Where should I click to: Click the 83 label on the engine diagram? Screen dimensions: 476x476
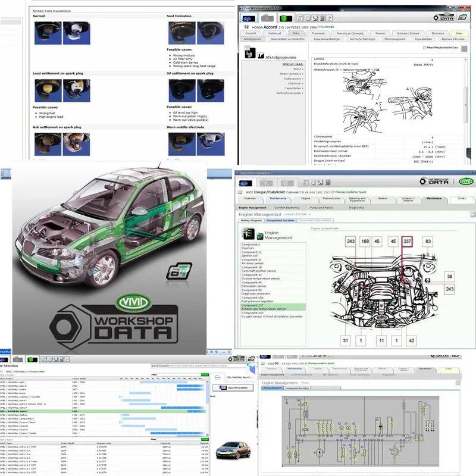tap(428, 242)
